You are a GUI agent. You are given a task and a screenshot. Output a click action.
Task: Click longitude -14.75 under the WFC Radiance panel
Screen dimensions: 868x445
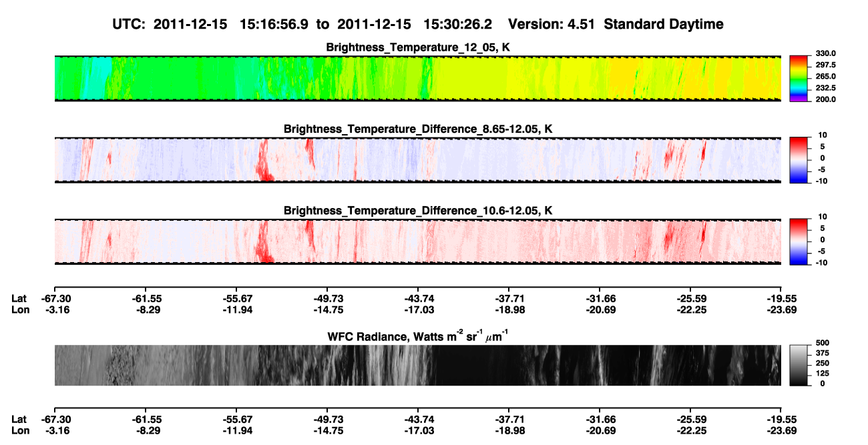tap(327, 430)
